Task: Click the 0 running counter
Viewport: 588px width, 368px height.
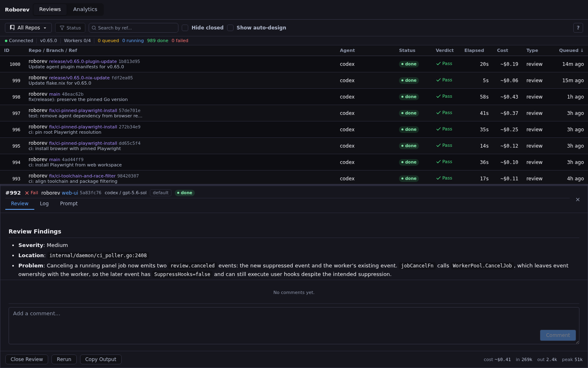Action: click(133, 41)
